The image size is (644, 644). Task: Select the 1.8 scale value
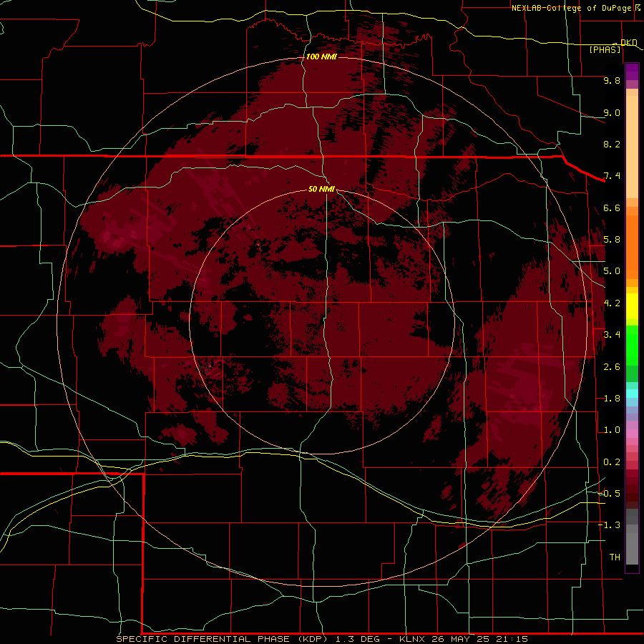click(612, 399)
